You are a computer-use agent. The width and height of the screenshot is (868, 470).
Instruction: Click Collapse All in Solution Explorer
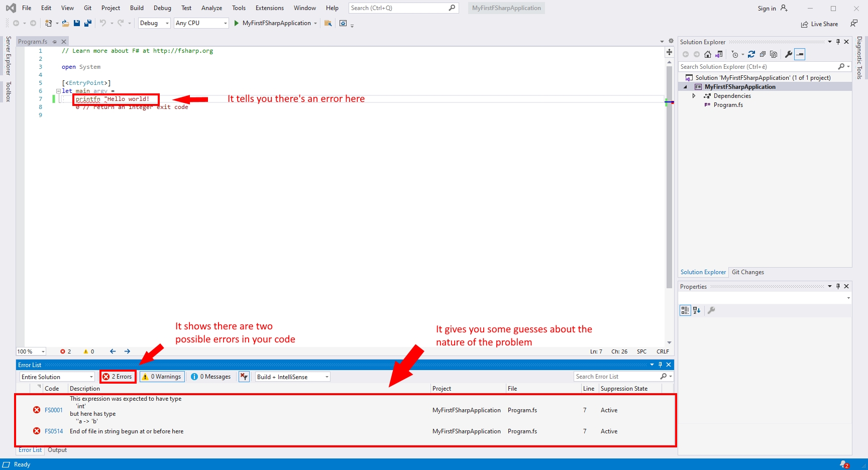tap(763, 54)
